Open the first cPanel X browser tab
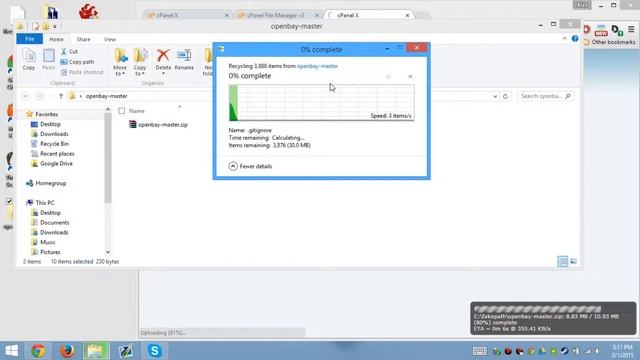The width and height of the screenshot is (640, 360). (187, 15)
